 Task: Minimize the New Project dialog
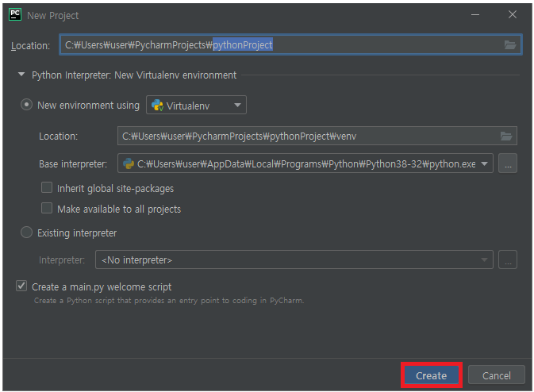(475, 14)
